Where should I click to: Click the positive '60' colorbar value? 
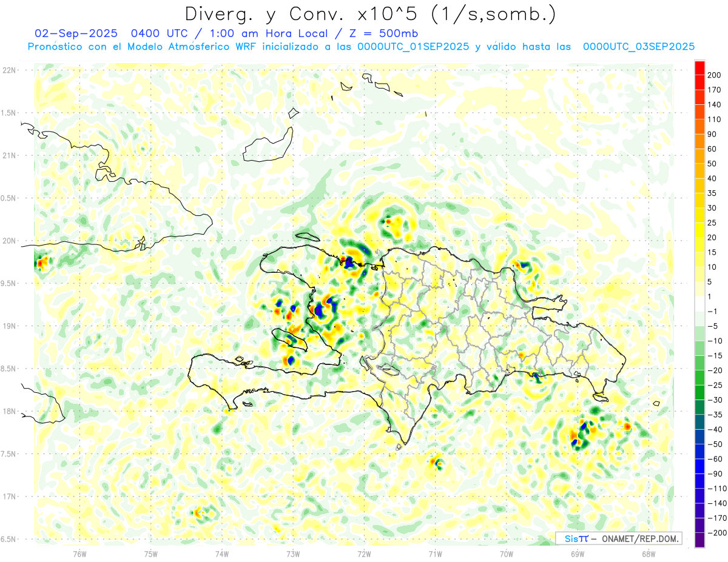coord(712,149)
